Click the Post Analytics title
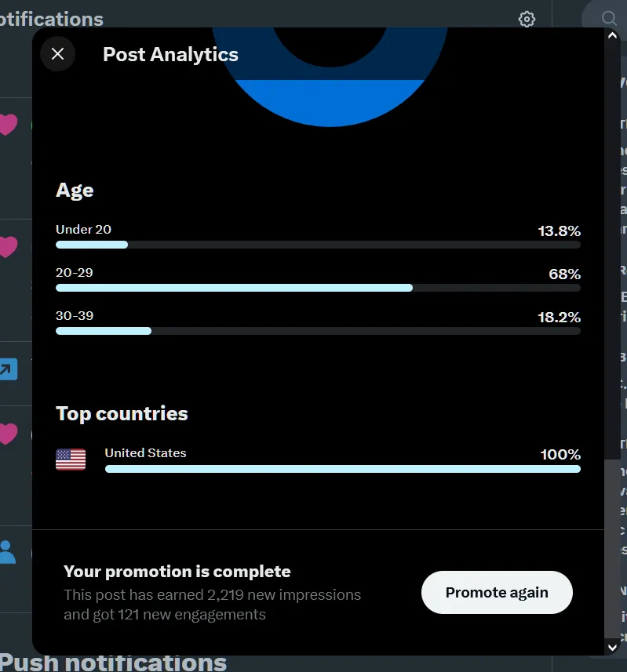The image size is (627, 672). pos(170,54)
